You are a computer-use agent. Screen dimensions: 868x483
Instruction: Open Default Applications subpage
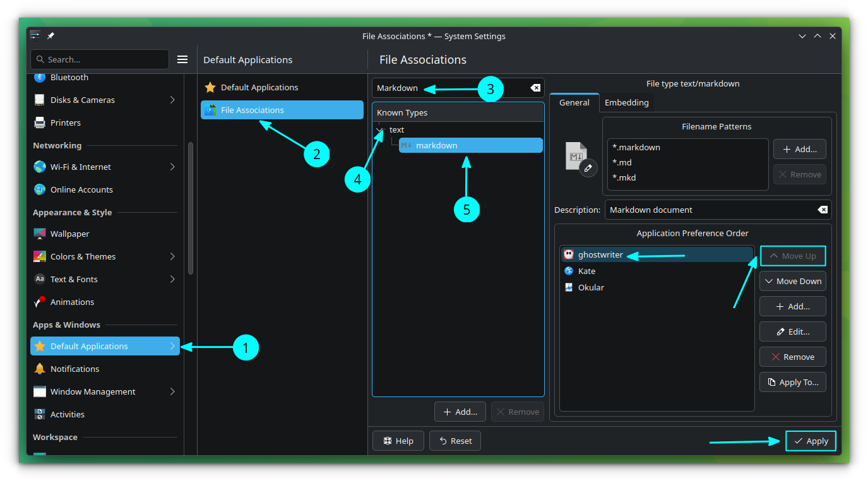tap(282, 87)
